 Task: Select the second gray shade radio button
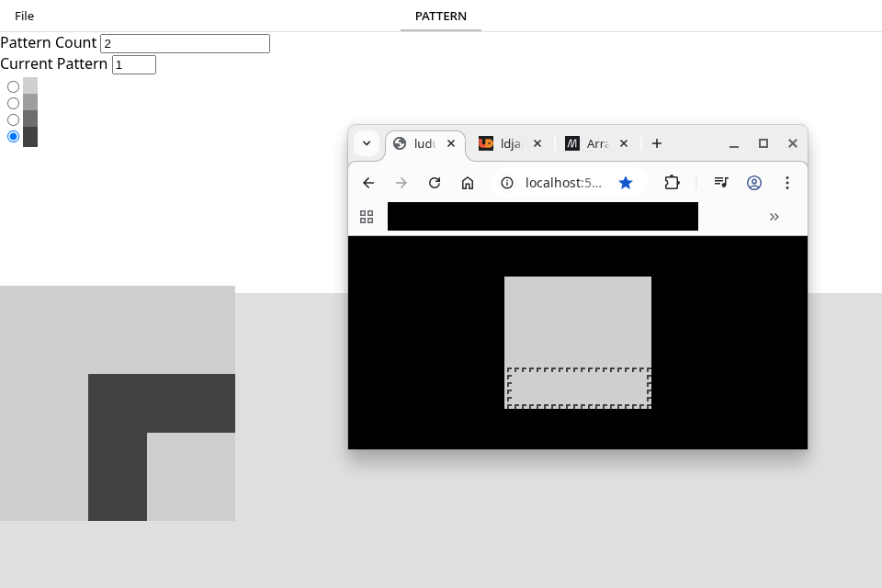[x=14, y=103]
